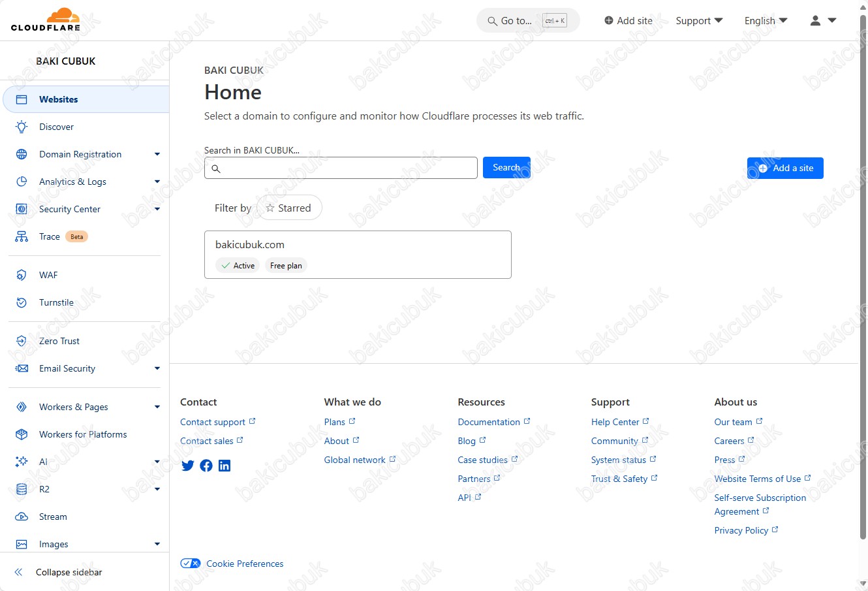Viewport: 868px width, 591px height.
Task: Expand the AI submenu arrow
Action: 157,462
